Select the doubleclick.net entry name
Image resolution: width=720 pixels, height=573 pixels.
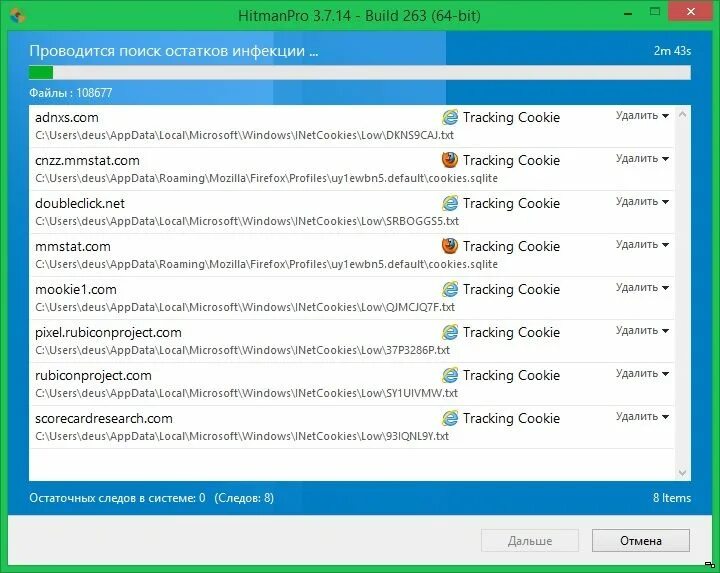tap(80, 203)
